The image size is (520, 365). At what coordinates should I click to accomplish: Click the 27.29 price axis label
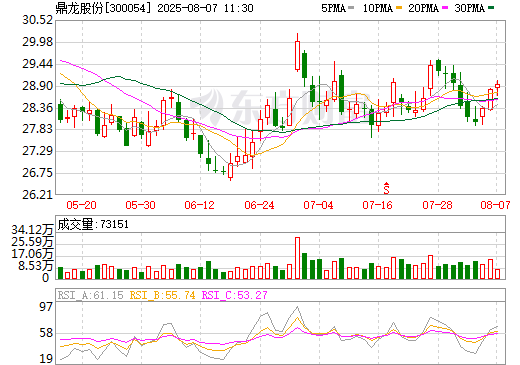37,151
